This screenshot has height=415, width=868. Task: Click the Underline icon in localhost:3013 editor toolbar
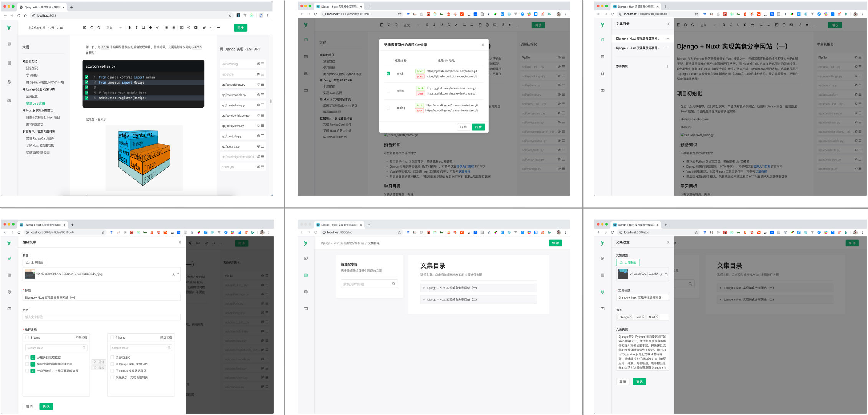click(x=144, y=28)
